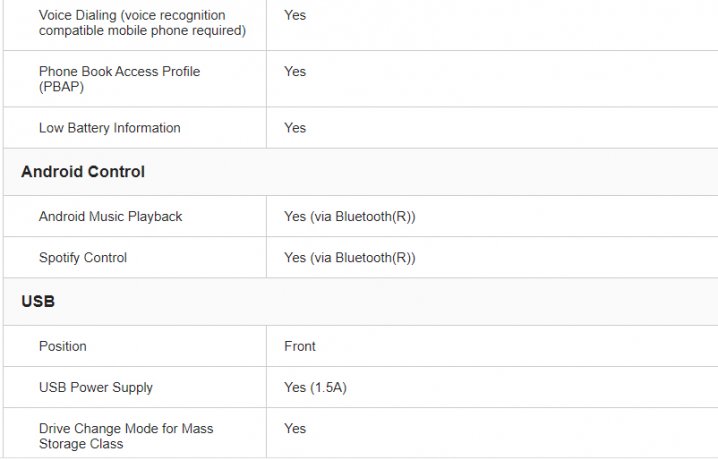Click the Yes value for Voice Dialing
Screen dimensions: 718x460
tap(295, 15)
